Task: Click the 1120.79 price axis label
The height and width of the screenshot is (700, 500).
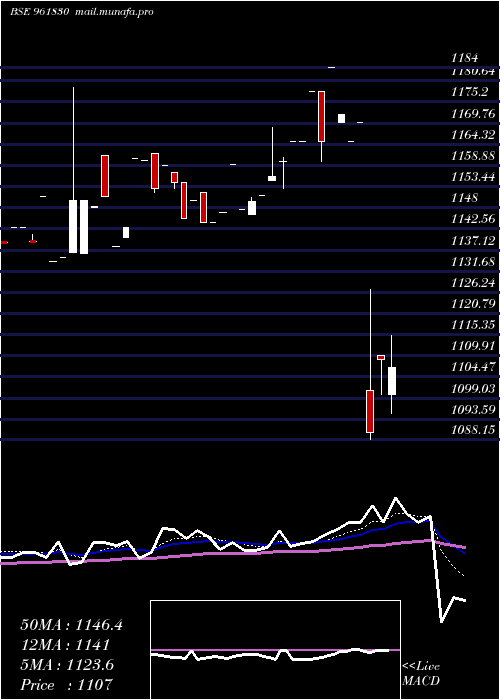Action: (473, 304)
